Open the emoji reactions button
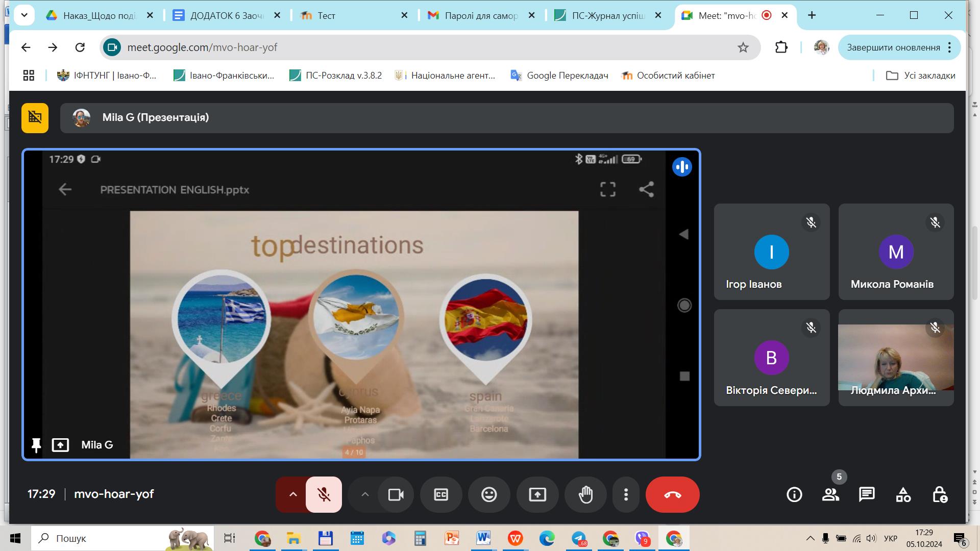Viewport: 980px width, 551px height. (489, 494)
